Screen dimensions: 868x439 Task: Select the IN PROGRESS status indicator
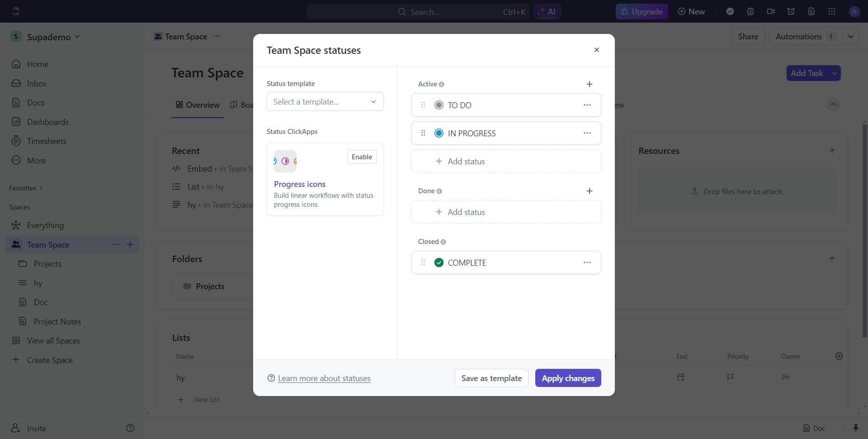(x=439, y=133)
